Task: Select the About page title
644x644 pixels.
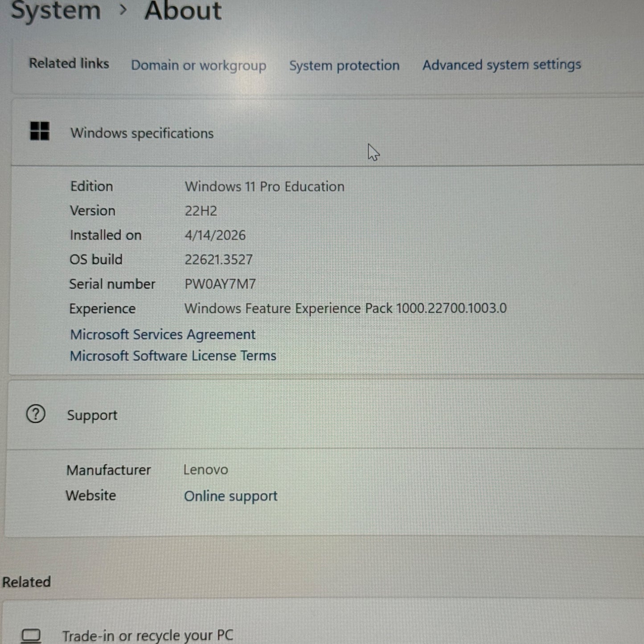Action: click(x=183, y=11)
